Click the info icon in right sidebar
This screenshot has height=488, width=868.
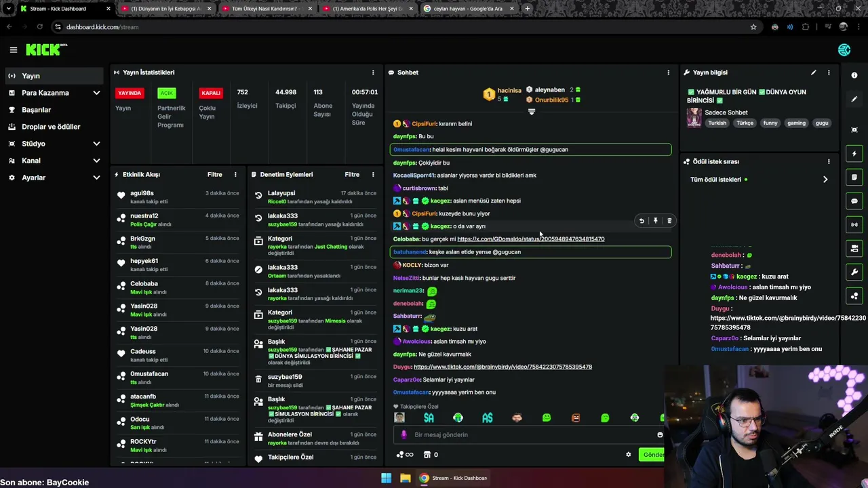click(x=854, y=75)
